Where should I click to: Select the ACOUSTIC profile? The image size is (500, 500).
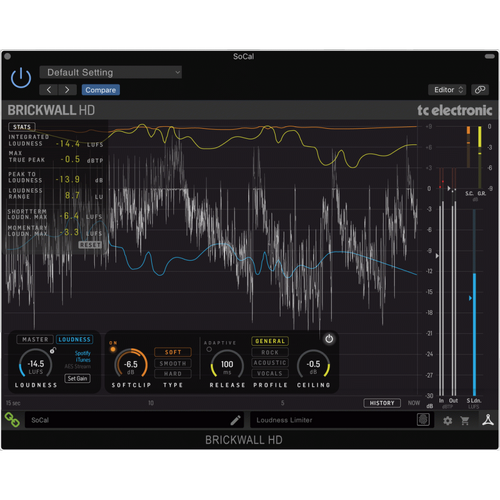coord(270,362)
